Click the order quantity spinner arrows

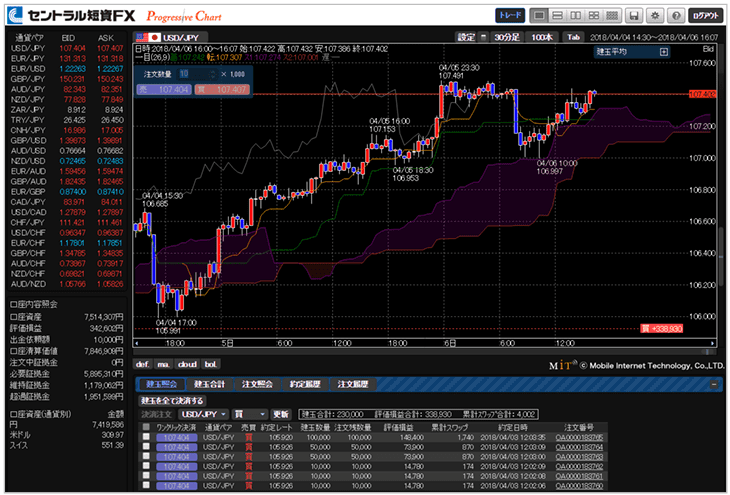tap(214, 74)
